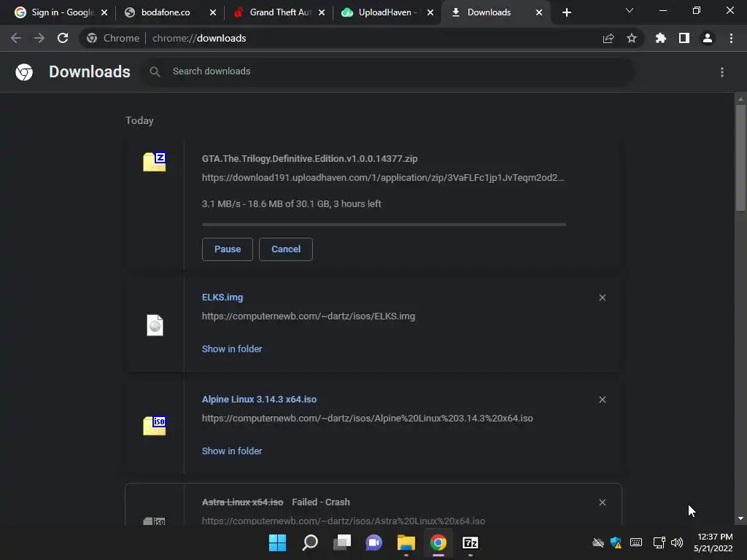Go back to previous page
The height and width of the screenshot is (560, 747).
(16, 38)
